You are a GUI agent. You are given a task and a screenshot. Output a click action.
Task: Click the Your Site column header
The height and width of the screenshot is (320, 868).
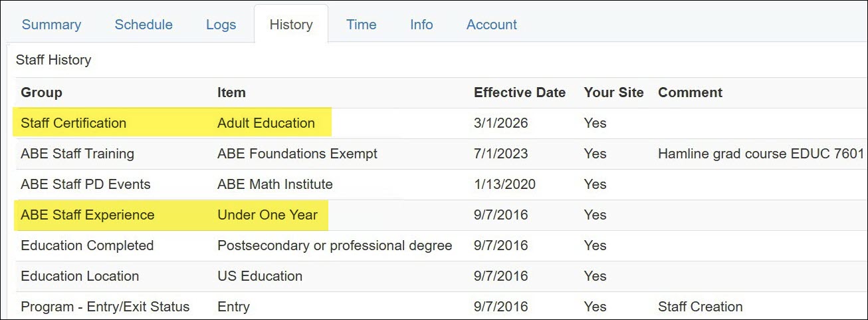click(x=614, y=92)
